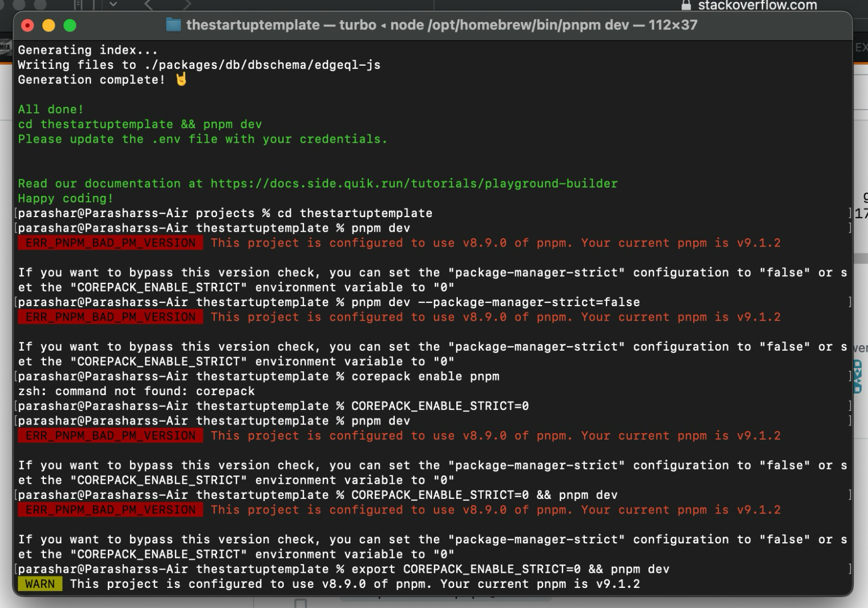Click the 'pnpm dev --package-manager-strict=false' command
868x608 pixels.
point(495,302)
